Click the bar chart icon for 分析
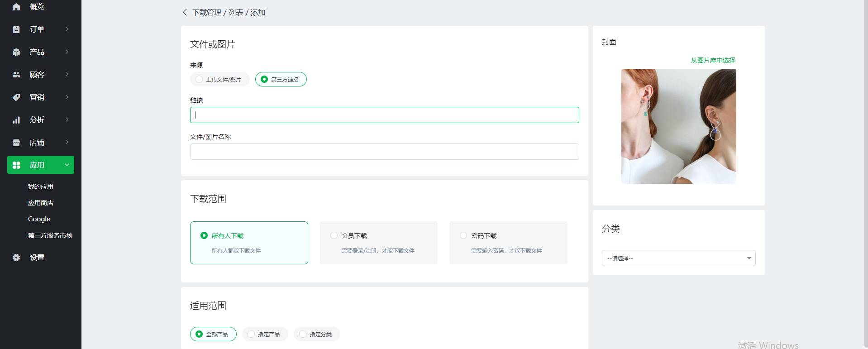The height and width of the screenshot is (349, 868). pyautogui.click(x=16, y=120)
